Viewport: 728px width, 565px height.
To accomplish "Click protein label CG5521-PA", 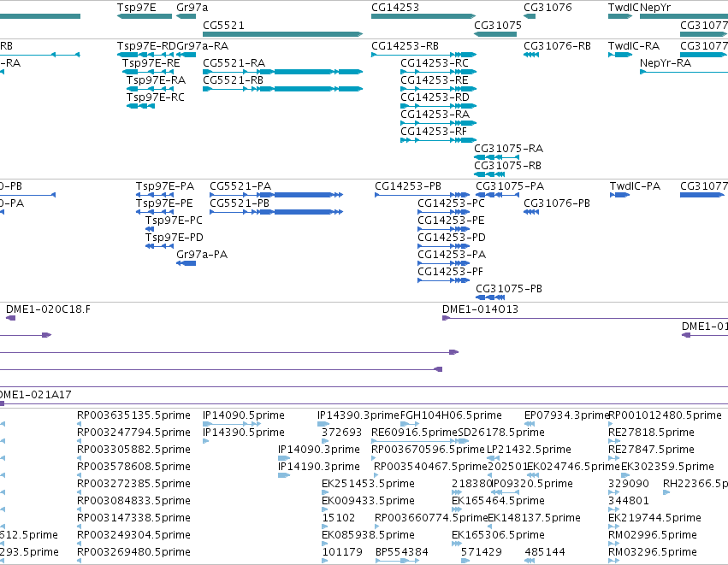I will click(x=240, y=186).
